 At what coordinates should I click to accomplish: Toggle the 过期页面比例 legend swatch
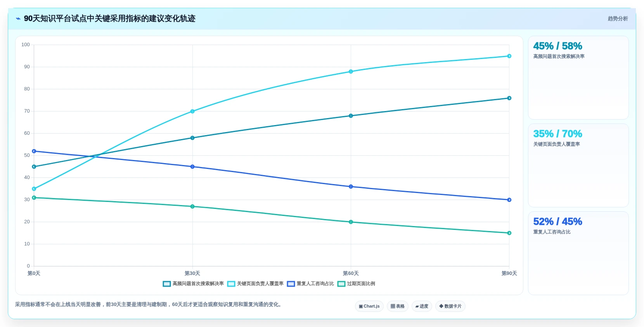(341, 284)
